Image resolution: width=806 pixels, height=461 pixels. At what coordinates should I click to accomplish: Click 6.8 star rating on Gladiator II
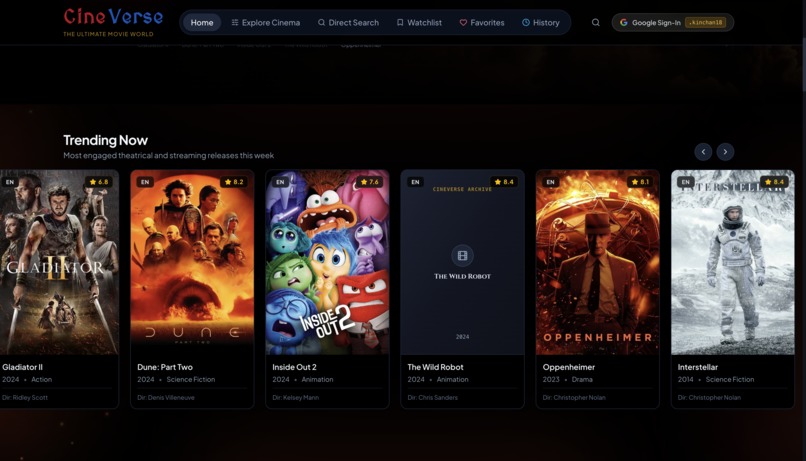(99, 182)
